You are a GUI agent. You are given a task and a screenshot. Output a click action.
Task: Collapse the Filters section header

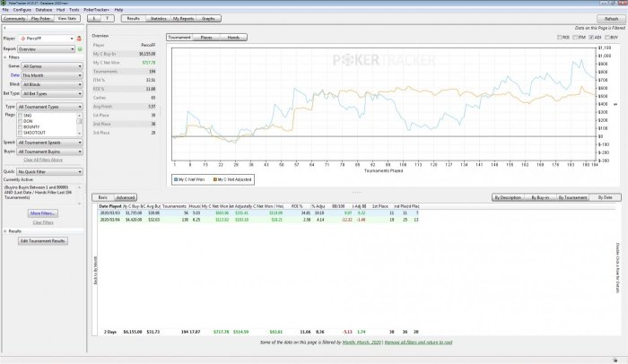pos(13,58)
